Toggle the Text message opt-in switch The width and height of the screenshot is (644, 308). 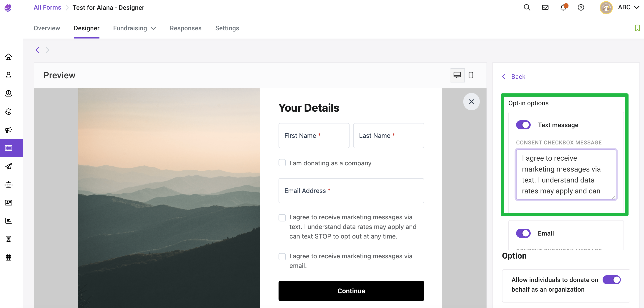tap(523, 125)
